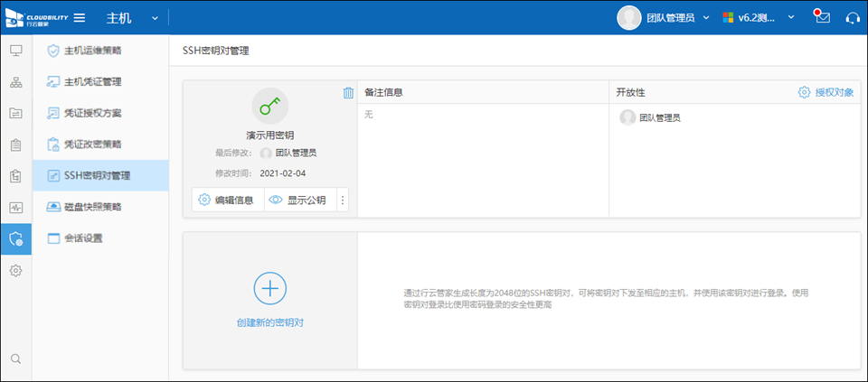
Task: Open the mail notifications icon
Action: pos(822,17)
